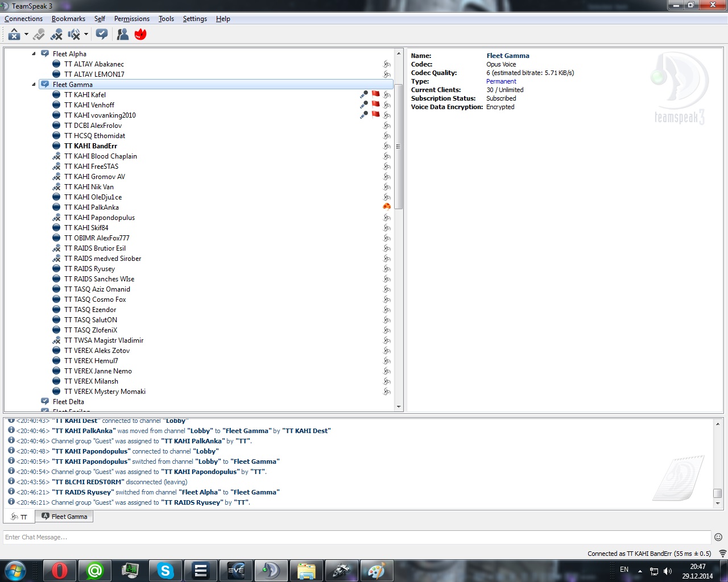The image size is (728, 582).
Task: Click the microphone badge icon beside TT KAHI vovanking2010
Action: [364, 115]
